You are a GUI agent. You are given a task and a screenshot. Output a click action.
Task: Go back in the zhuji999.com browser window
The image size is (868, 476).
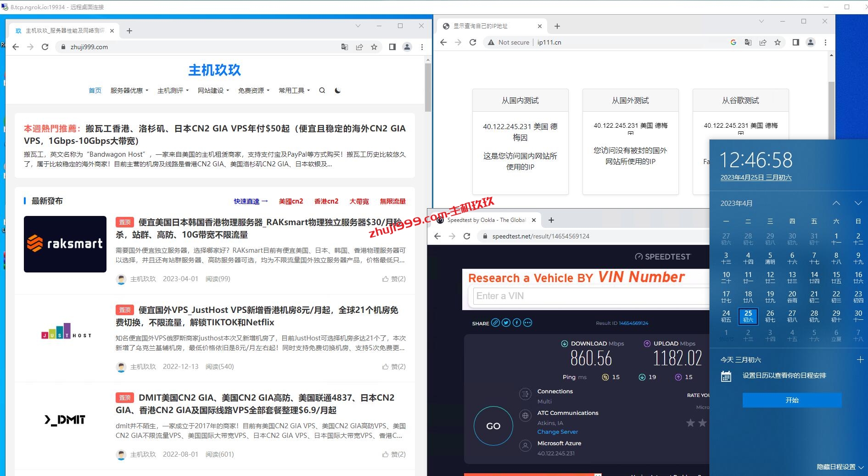pos(16,47)
